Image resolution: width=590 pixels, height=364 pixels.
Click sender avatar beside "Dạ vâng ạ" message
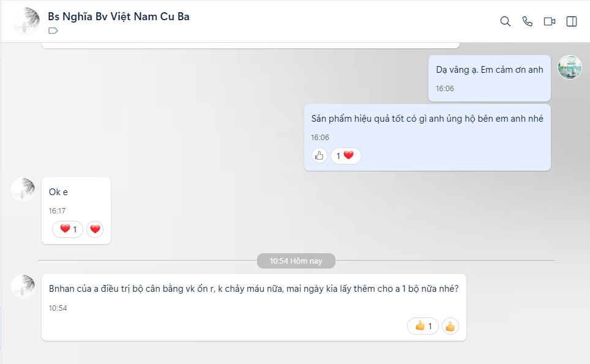click(570, 67)
